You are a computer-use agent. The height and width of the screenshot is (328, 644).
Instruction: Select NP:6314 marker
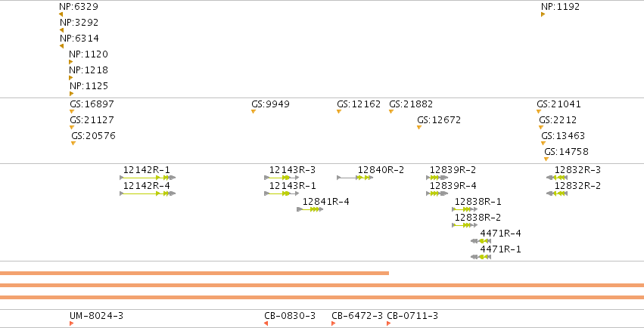pyautogui.click(x=61, y=46)
